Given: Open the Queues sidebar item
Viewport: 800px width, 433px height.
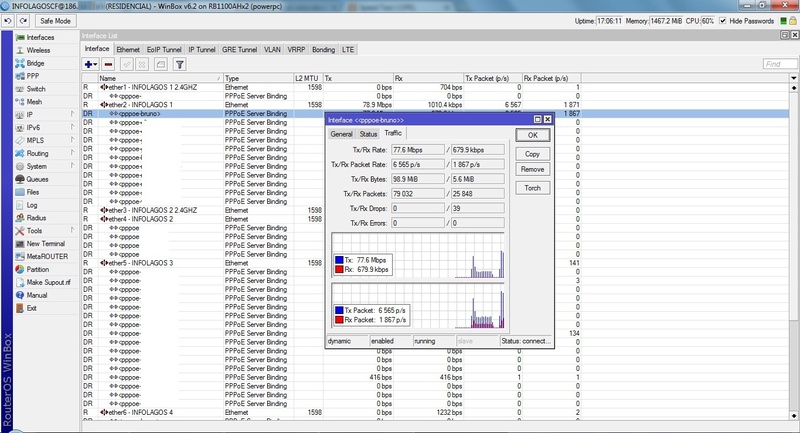Looking at the screenshot, I should (38, 179).
